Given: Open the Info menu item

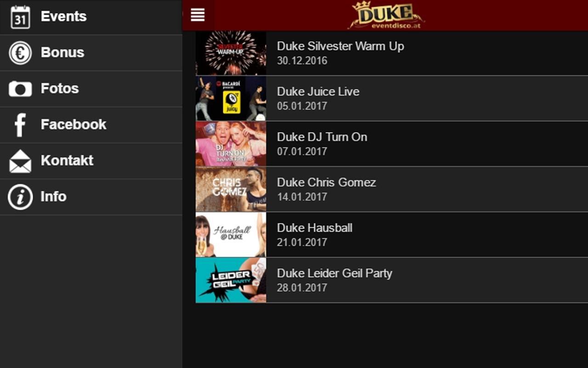Looking at the screenshot, I should point(91,197).
